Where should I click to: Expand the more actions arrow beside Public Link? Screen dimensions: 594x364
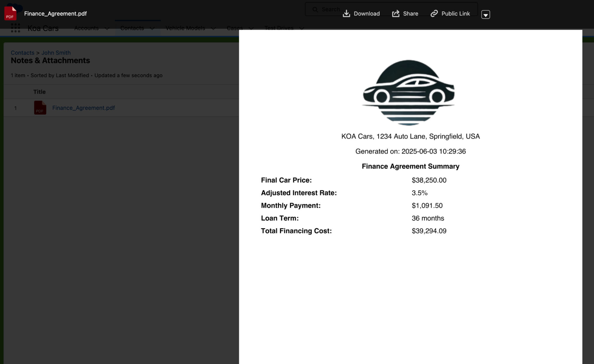[x=486, y=15]
